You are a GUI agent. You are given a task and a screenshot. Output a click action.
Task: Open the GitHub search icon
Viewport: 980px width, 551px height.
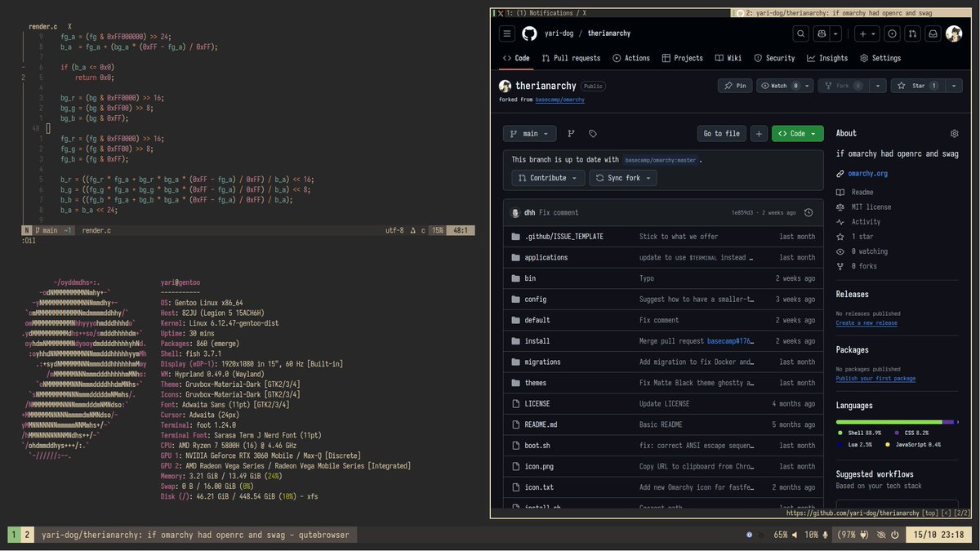(801, 33)
